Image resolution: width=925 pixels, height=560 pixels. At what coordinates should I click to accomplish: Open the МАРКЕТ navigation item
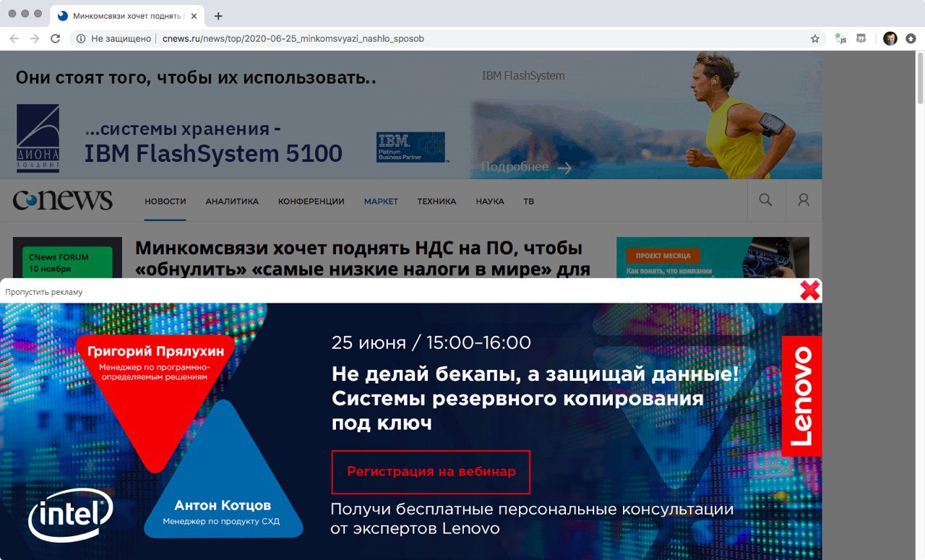pos(381,202)
